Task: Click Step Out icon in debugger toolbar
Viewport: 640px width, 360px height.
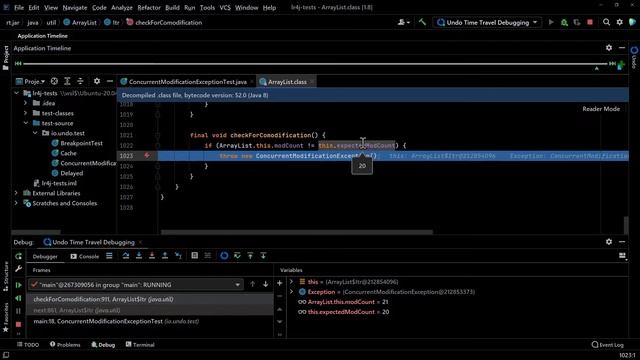Action: pos(165,256)
